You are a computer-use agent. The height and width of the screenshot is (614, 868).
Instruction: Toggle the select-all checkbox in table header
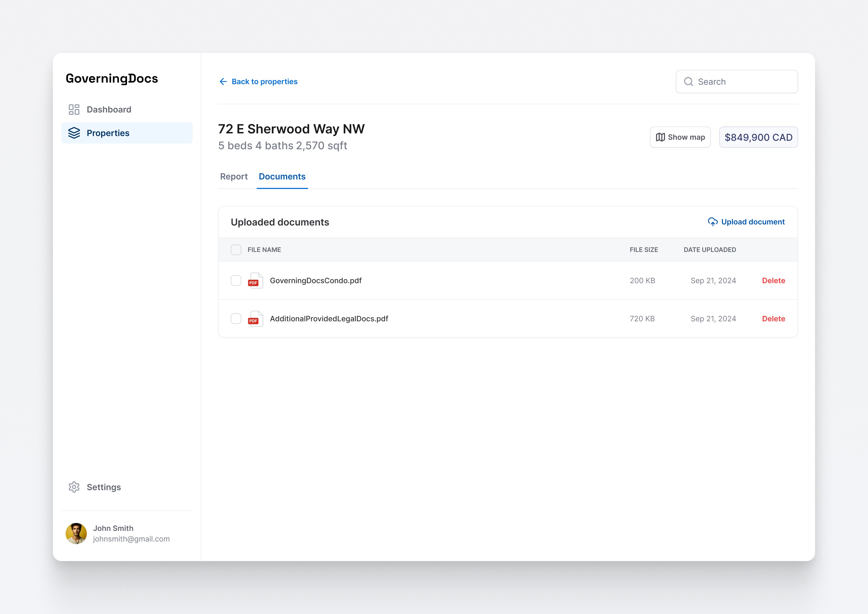236,250
